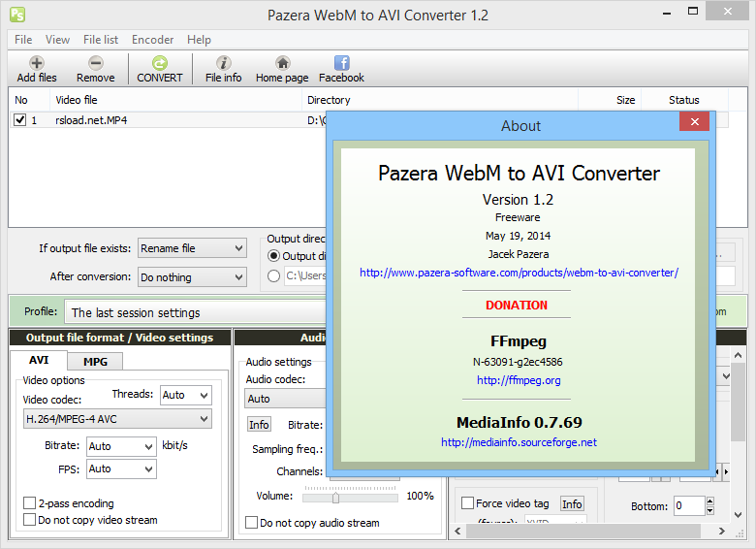The height and width of the screenshot is (549, 756).
Task: Click the red DONATION link
Action: pyautogui.click(x=517, y=305)
